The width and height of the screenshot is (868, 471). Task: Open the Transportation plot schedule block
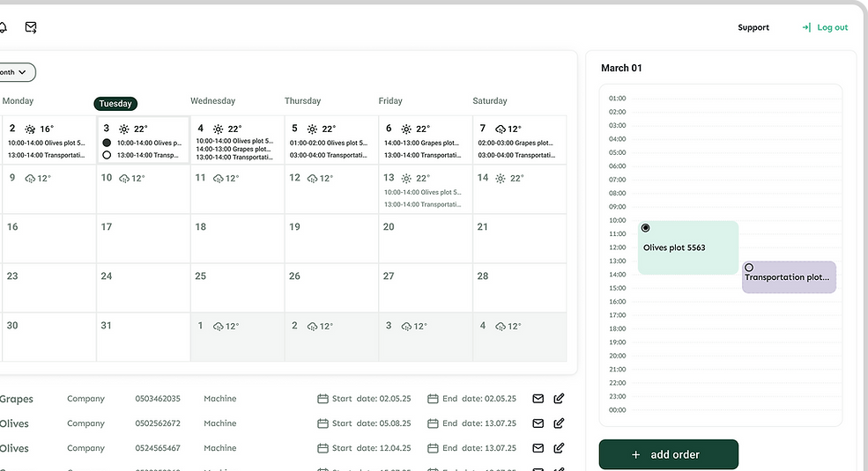tap(789, 277)
